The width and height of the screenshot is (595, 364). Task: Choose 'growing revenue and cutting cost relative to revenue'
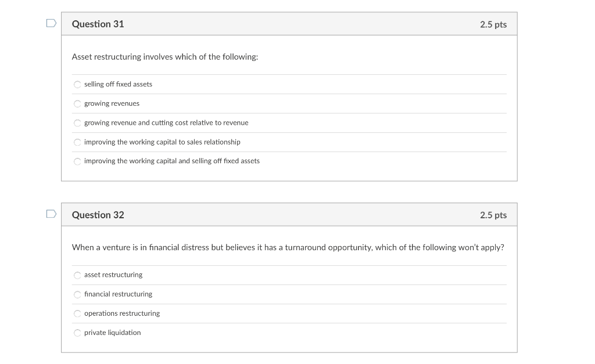pyautogui.click(x=77, y=122)
